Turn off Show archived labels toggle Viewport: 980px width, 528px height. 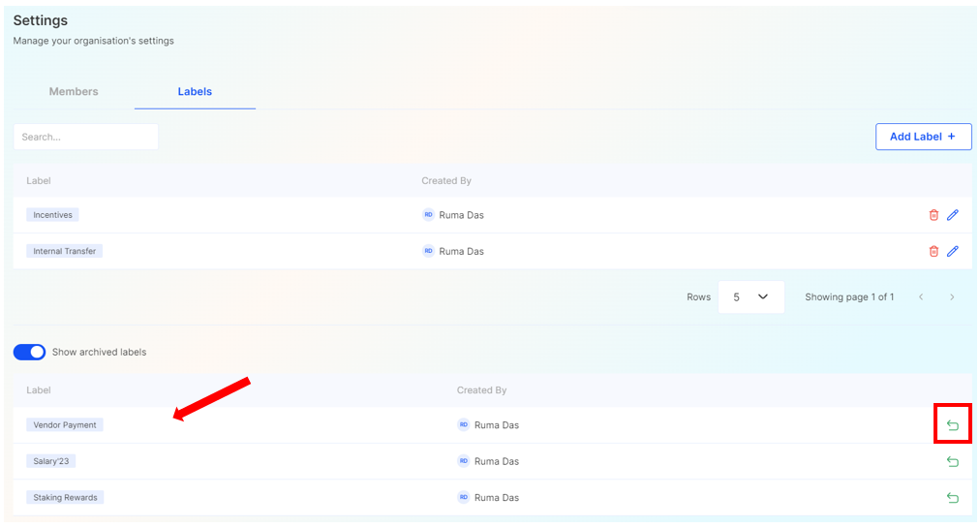29,352
